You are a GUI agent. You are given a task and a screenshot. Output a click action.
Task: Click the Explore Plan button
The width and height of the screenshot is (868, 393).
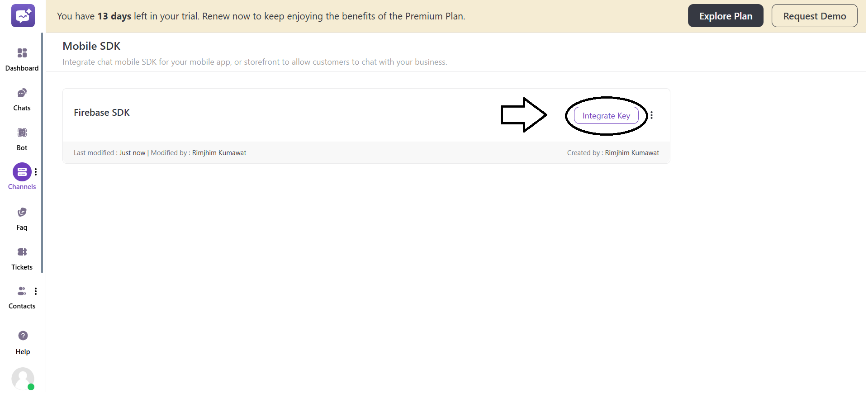click(726, 16)
